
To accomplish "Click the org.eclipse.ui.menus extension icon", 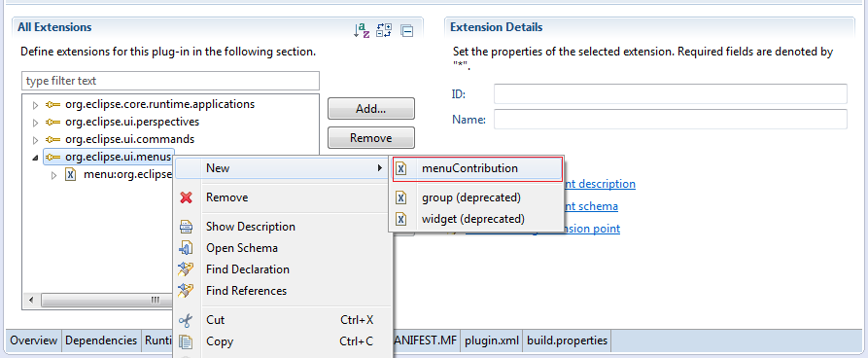I will coord(52,158).
